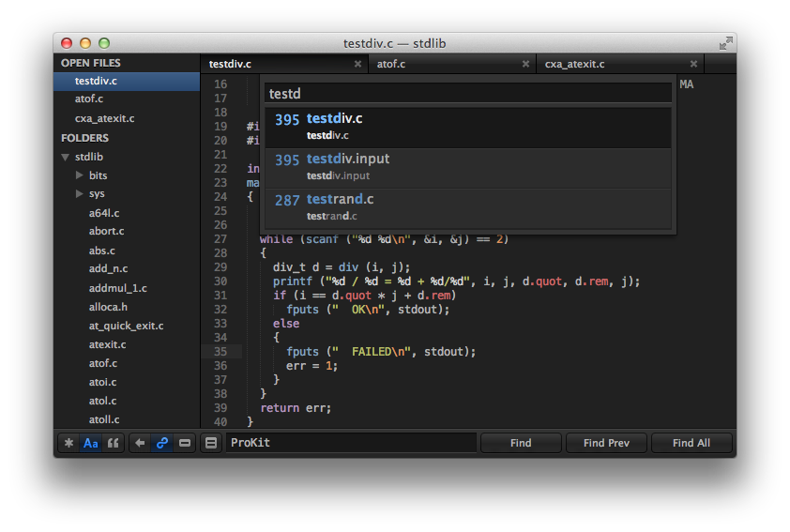
Task: Open a64l.c in the folder tree
Action: coord(104,213)
